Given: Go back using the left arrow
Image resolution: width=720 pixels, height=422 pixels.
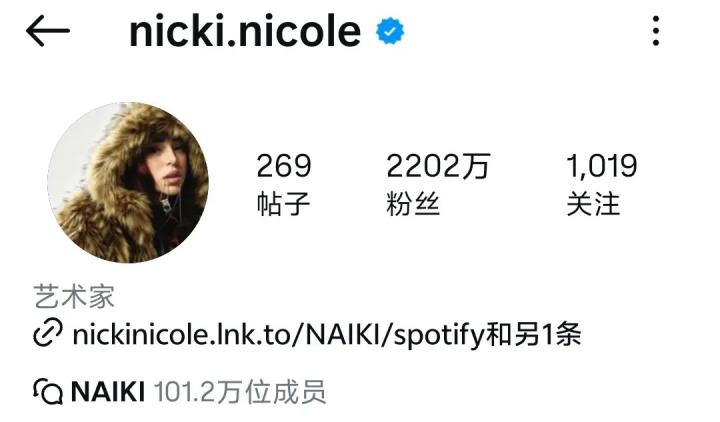Looking at the screenshot, I should coord(48,31).
